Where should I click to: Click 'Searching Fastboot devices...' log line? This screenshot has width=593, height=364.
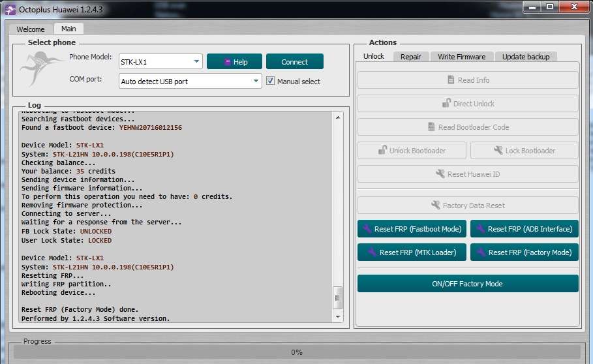(78, 119)
